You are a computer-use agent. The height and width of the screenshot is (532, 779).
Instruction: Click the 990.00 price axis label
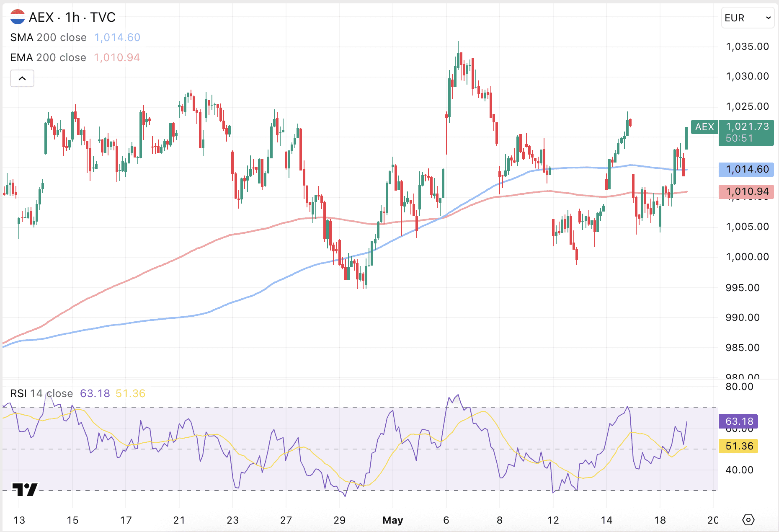[x=743, y=318]
